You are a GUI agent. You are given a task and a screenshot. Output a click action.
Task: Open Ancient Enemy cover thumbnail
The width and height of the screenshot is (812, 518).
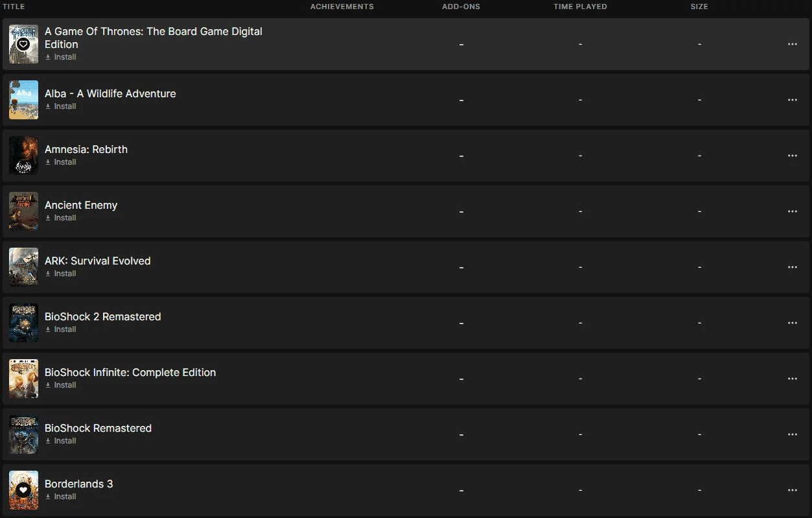point(23,211)
